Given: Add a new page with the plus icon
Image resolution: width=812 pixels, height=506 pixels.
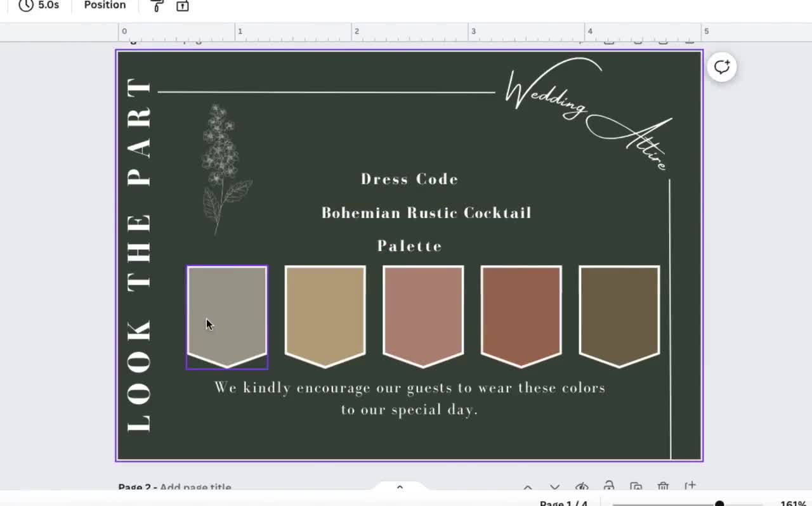Looking at the screenshot, I should point(690,486).
